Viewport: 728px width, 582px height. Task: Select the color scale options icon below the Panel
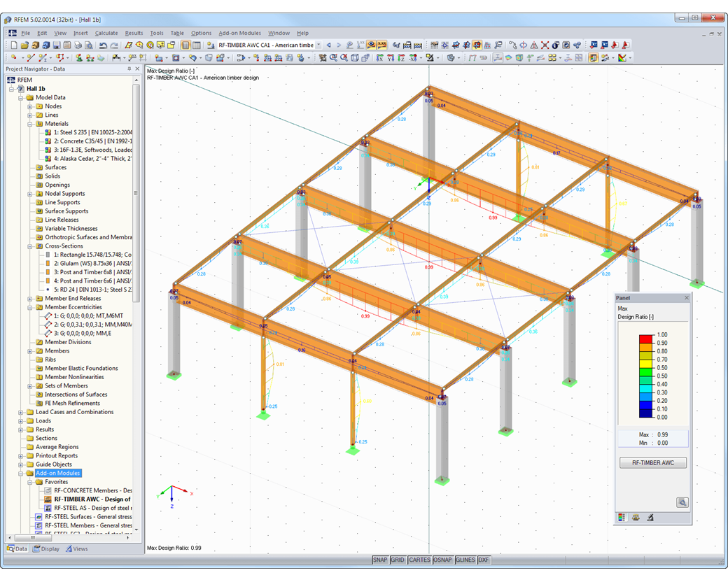click(x=621, y=517)
